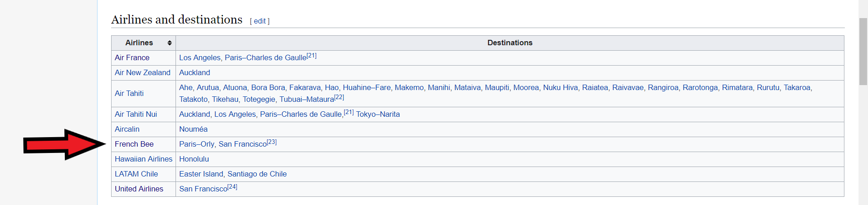The image size is (868, 205).
Task: Open the Bora Bora destination link
Action: pos(268,87)
